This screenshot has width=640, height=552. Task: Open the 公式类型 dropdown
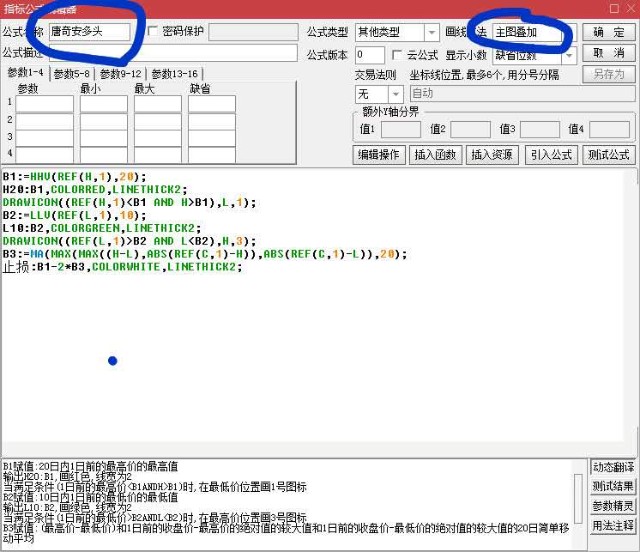431,33
